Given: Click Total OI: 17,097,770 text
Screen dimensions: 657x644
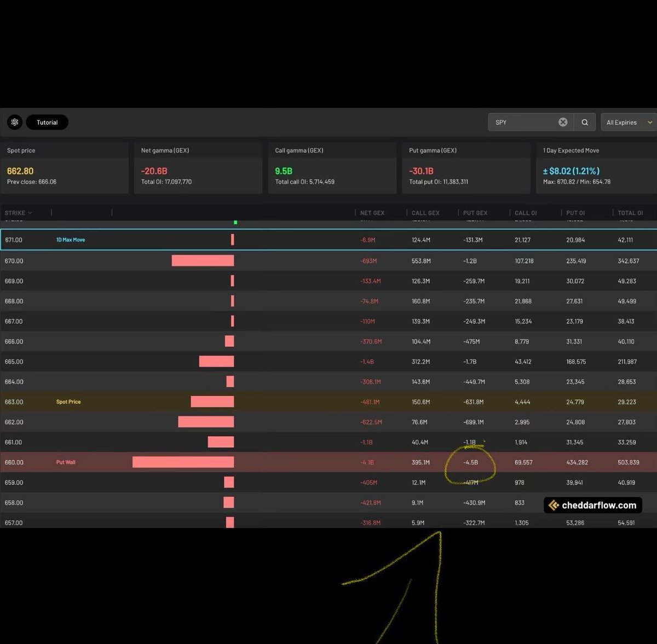Looking at the screenshot, I should [x=166, y=182].
